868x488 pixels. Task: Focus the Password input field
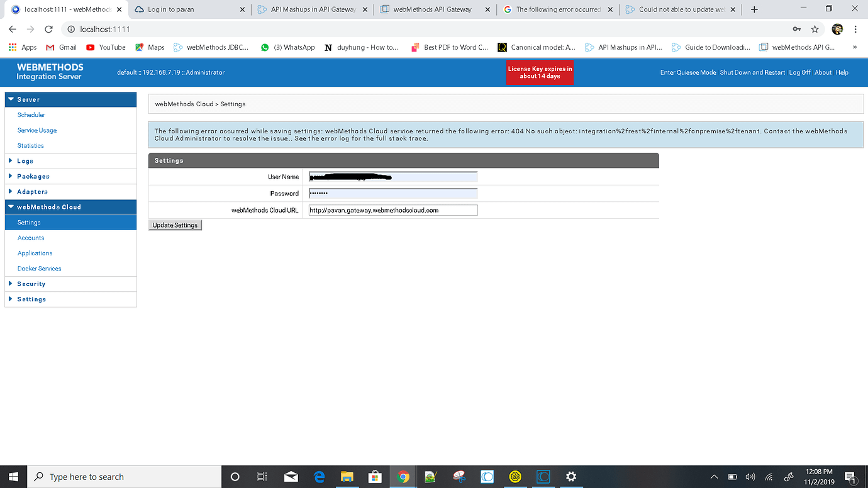click(393, 194)
